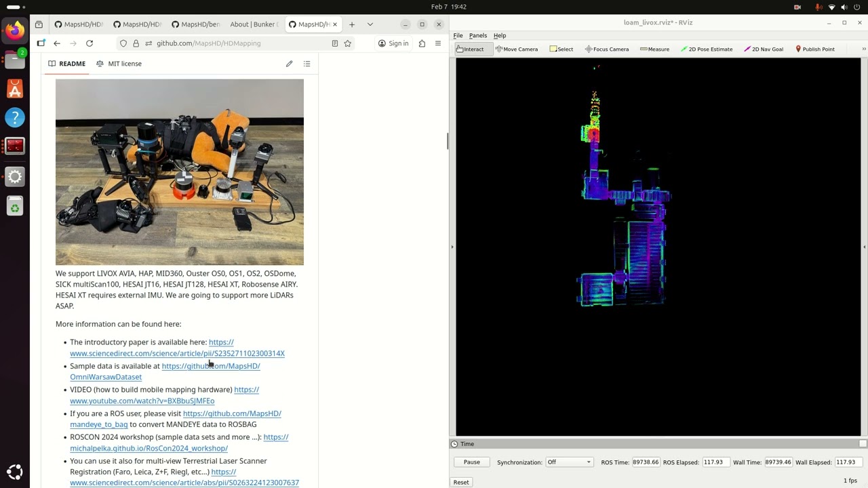Viewport: 868px width, 488px height.
Task: Open the list all tabs dropdown
Action: click(x=370, y=24)
